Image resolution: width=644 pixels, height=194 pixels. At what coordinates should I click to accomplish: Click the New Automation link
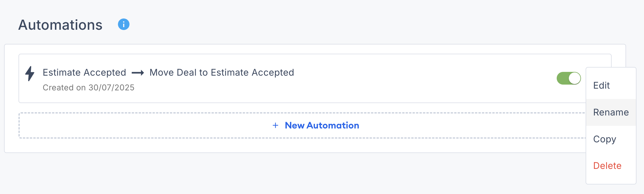(x=322, y=125)
